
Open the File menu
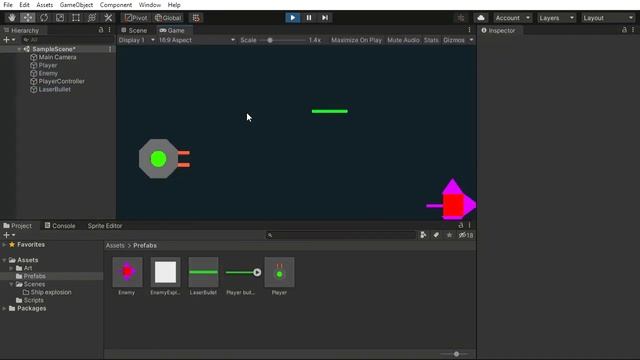8,5
